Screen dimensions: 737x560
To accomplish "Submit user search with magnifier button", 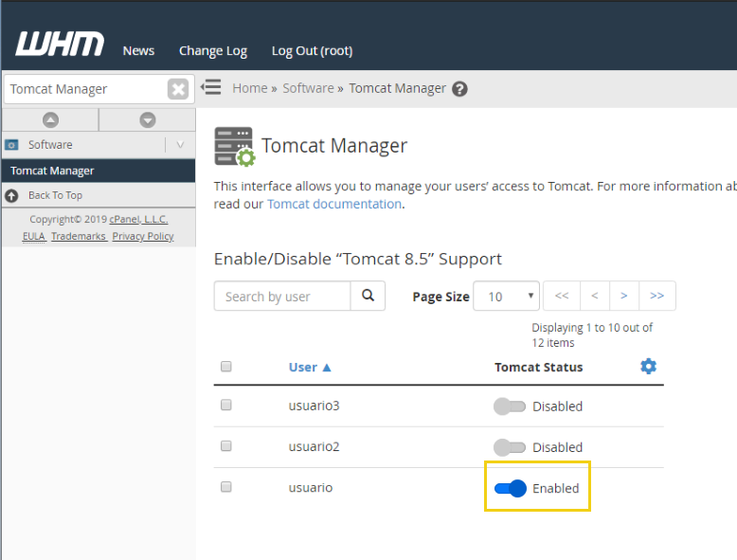I will point(368,296).
